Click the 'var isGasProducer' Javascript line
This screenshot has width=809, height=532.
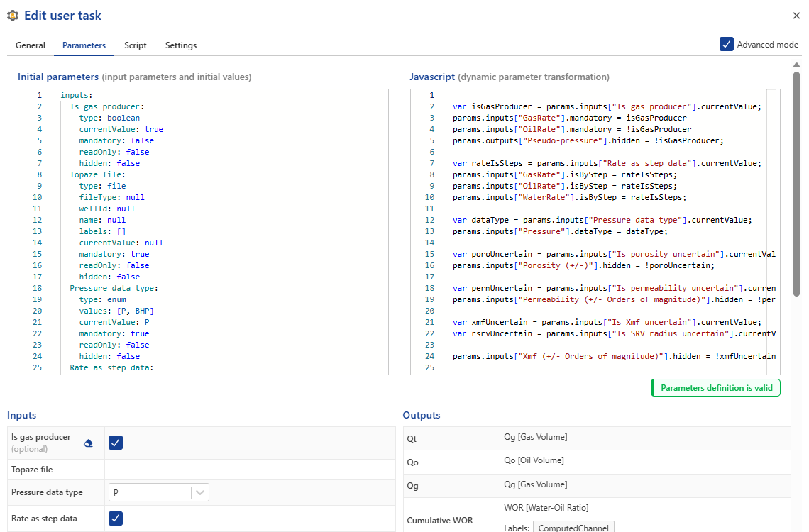click(607, 106)
